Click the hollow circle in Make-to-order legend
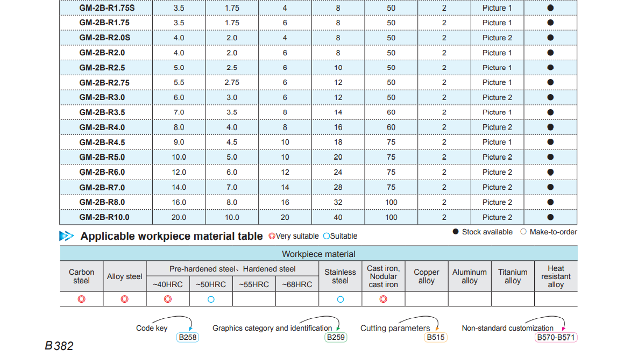Screen dimensions: 638x364 pos(523,232)
